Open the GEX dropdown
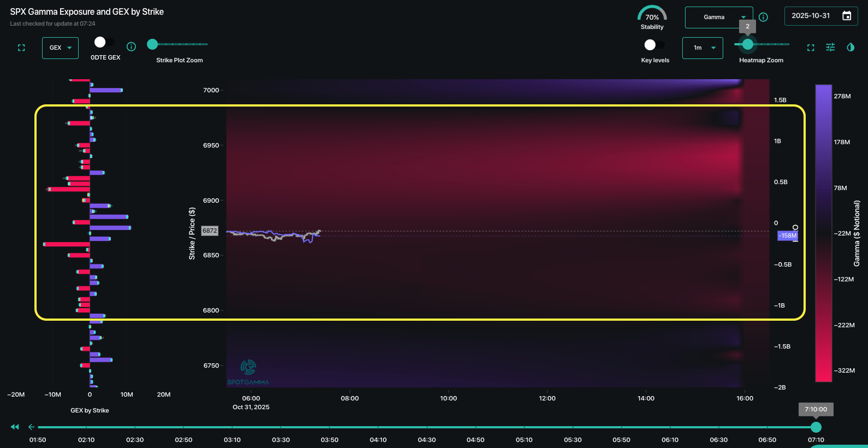The image size is (868, 448). click(60, 48)
